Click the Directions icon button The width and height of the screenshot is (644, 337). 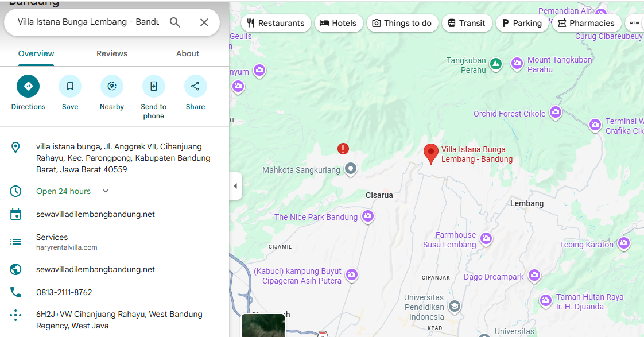(28, 86)
